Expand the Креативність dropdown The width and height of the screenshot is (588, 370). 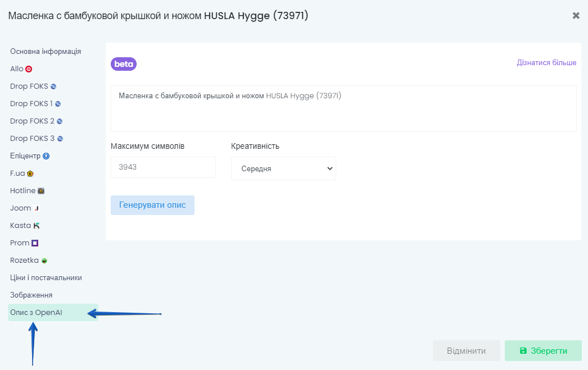coord(283,168)
